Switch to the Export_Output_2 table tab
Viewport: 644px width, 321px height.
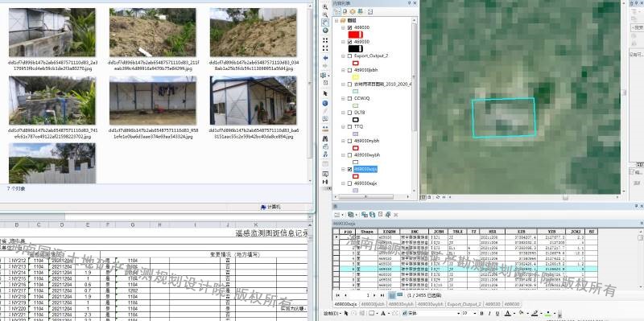pos(464,304)
